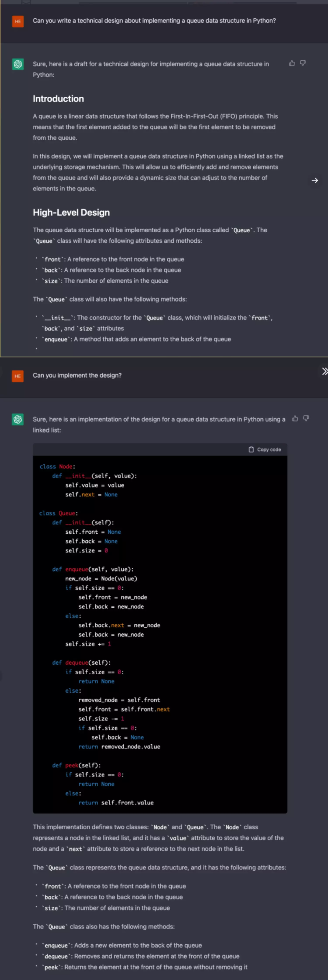328x980 pixels.
Task: Click the ChatGPT logo beside the implementation answer
Action: (x=18, y=419)
